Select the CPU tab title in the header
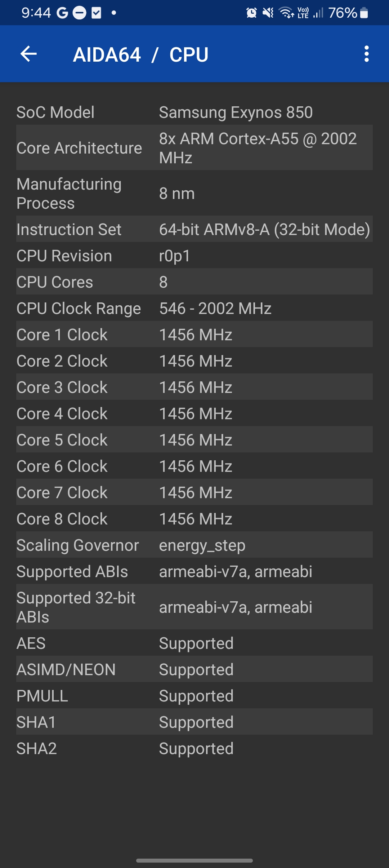 click(x=188, y=54)
